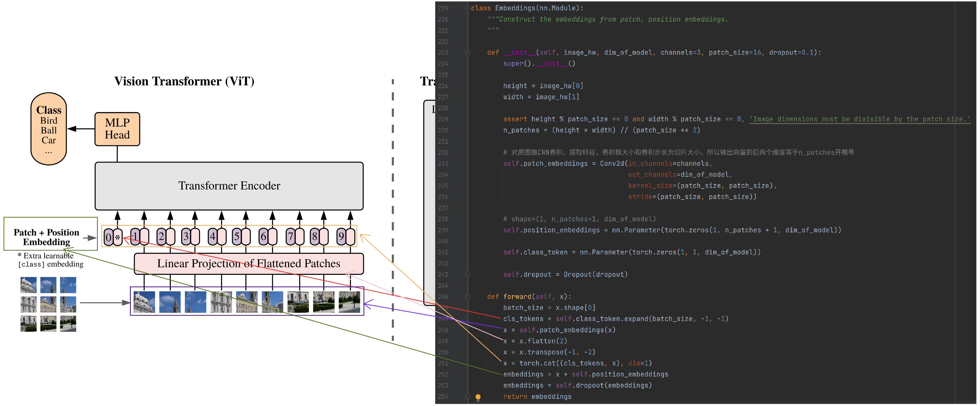This screenshot has height=406, width=980.
Task: Click first patch thumbnail in purple row
Action: click(x=144, y=302)
